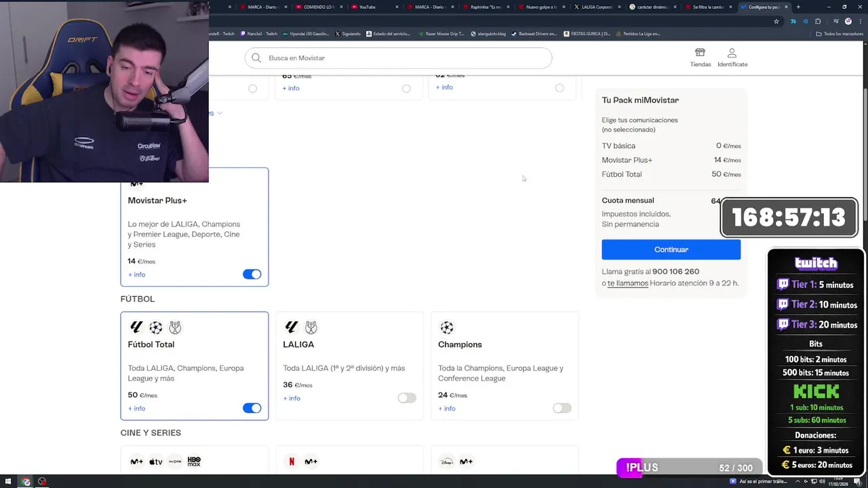Click the OBS icon in the taskbar

point(42,482)
